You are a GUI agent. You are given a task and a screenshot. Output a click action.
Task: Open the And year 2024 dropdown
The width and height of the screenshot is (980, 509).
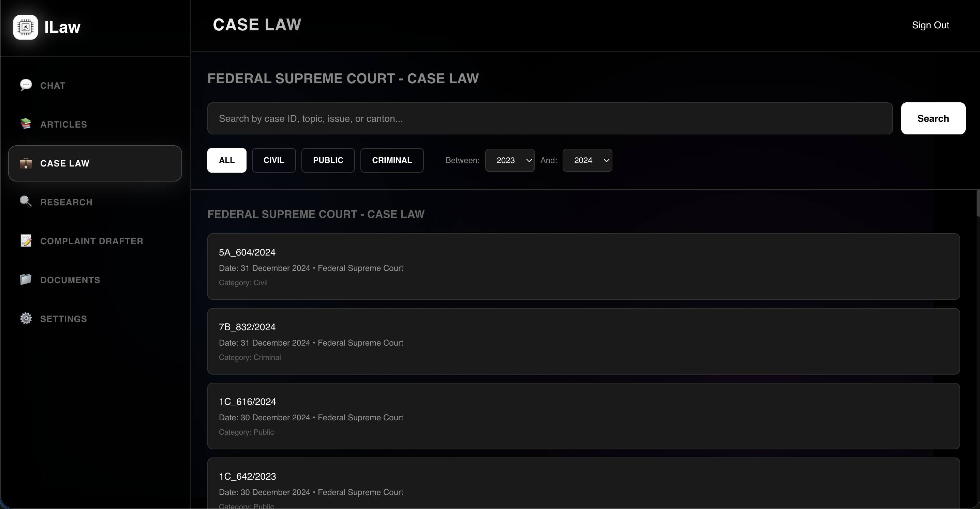pyautogui.click(x=587, y=160)
